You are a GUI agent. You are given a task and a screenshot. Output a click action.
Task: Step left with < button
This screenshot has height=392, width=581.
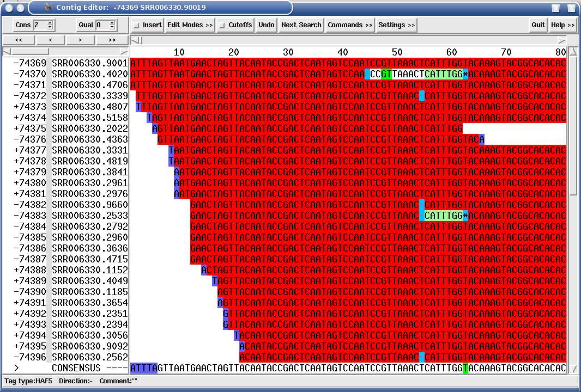(50, 40)
